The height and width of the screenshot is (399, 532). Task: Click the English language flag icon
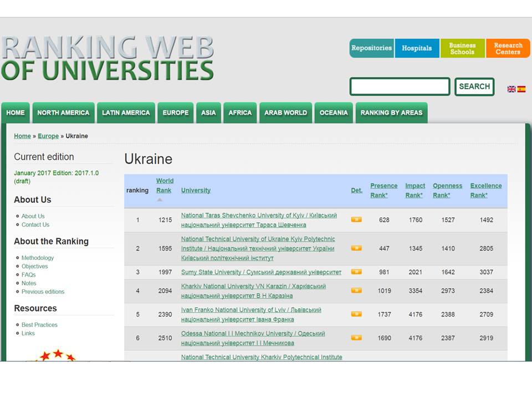point(511,89)
